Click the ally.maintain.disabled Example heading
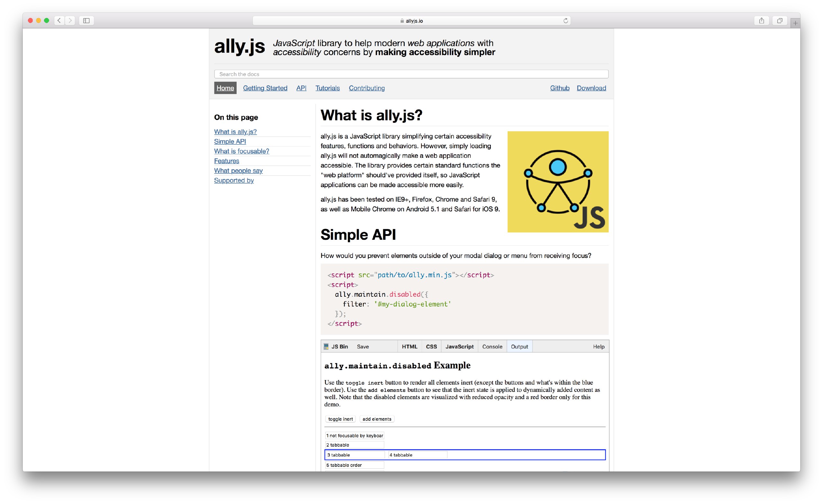The image size is (823, 504). tap(397, 365)
